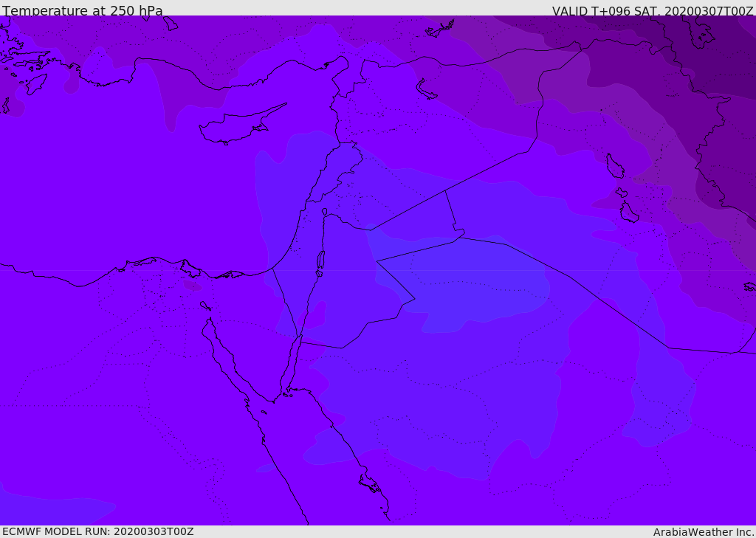Click the Dead Sea outline
The height and width of the screenshot is (538, 756).
pyautogui.click(x=320, y=261)
